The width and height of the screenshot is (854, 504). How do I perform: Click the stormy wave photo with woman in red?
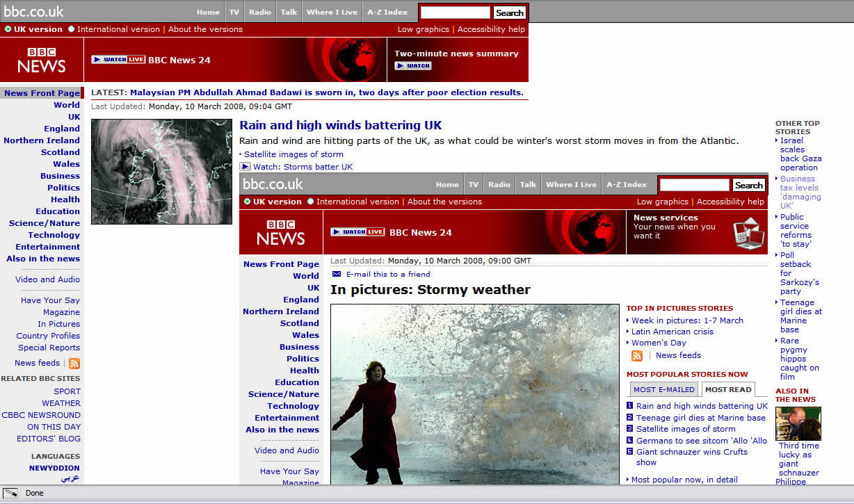474,394
